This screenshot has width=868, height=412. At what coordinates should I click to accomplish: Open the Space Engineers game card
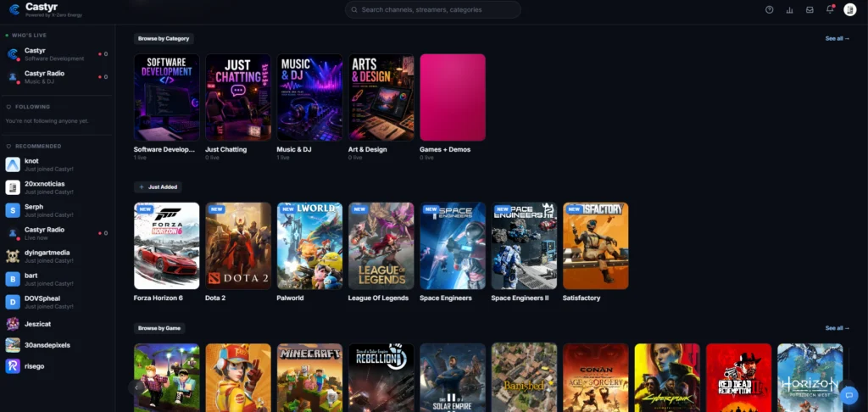453,246
